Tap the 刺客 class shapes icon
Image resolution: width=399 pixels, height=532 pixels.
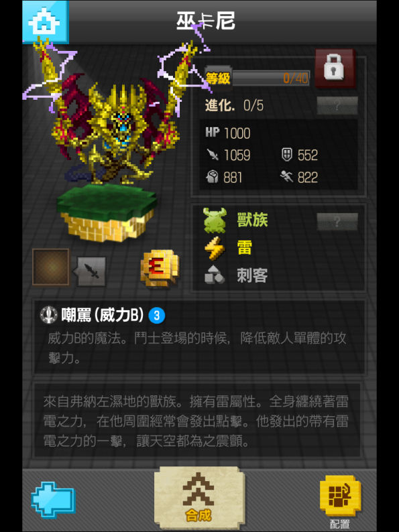click(x=215, y=275)
